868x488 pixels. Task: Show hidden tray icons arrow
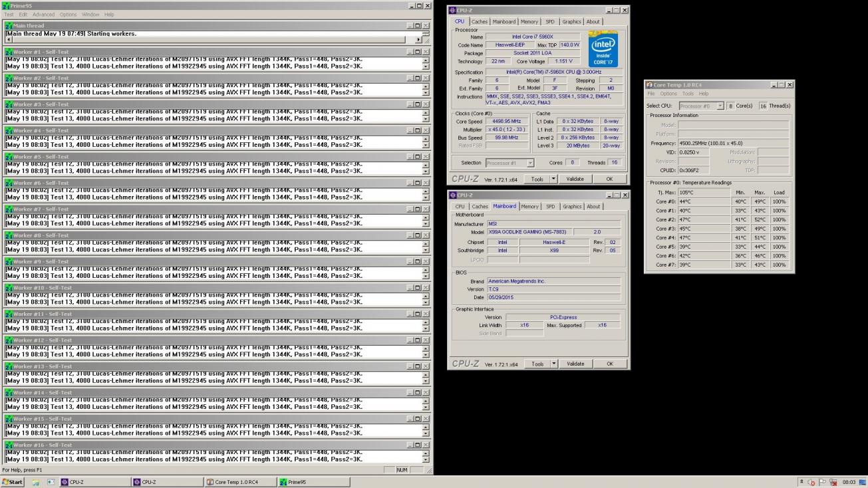tap(802, 482)
